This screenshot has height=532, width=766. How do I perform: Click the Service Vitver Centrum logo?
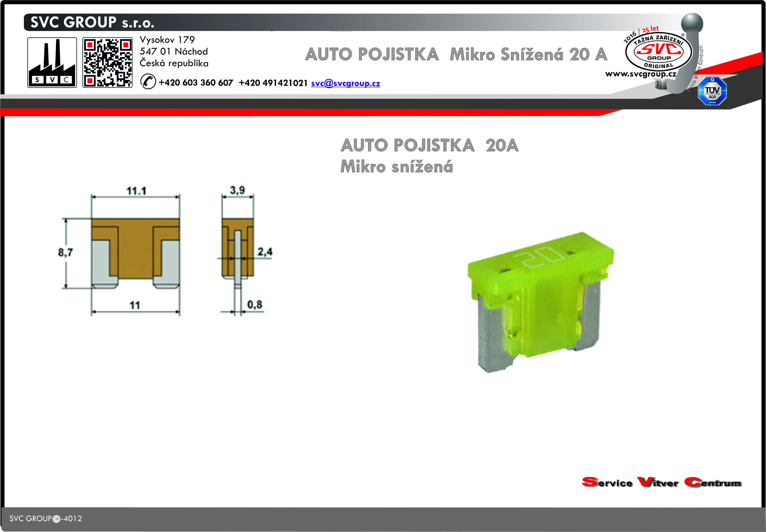pos(661,482)
